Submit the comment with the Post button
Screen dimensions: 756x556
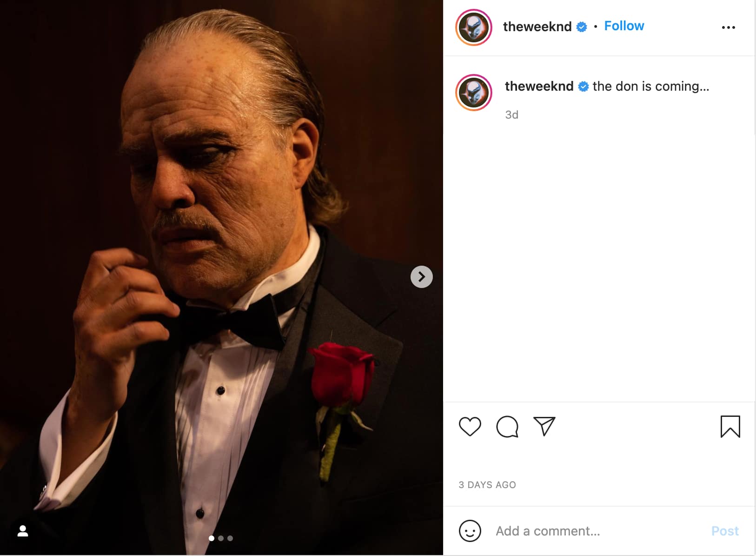pyautogui.click(x=724, y=531)
